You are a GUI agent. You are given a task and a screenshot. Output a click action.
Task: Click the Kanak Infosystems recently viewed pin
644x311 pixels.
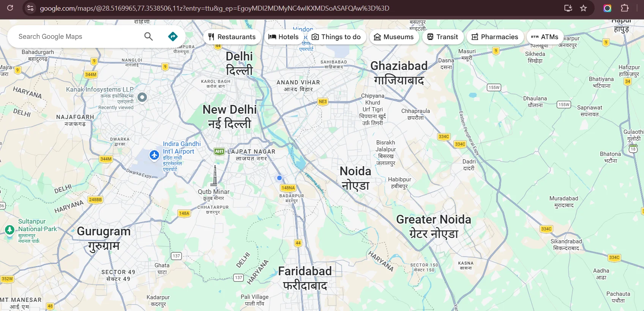(x=142, y=97)
